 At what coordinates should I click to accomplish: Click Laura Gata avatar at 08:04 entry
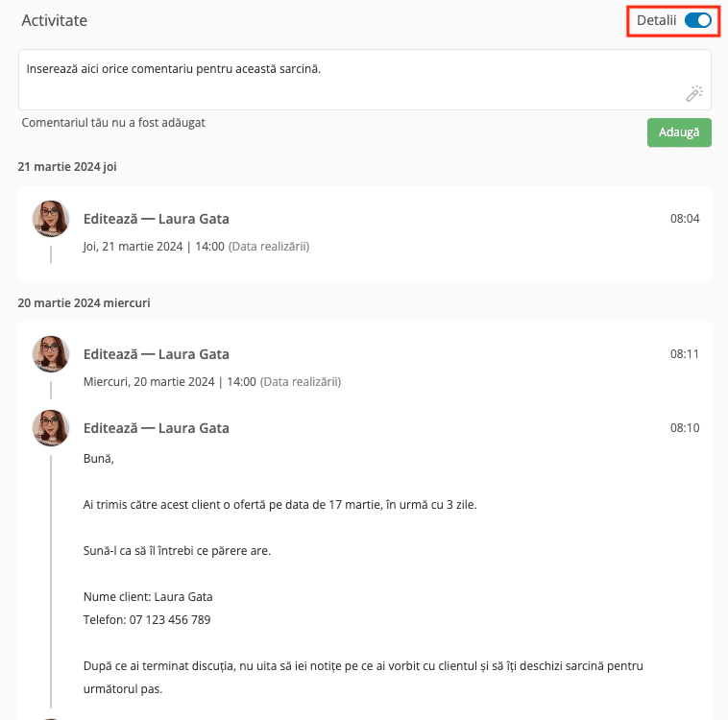pyautogui.click(x=51, y=218)
